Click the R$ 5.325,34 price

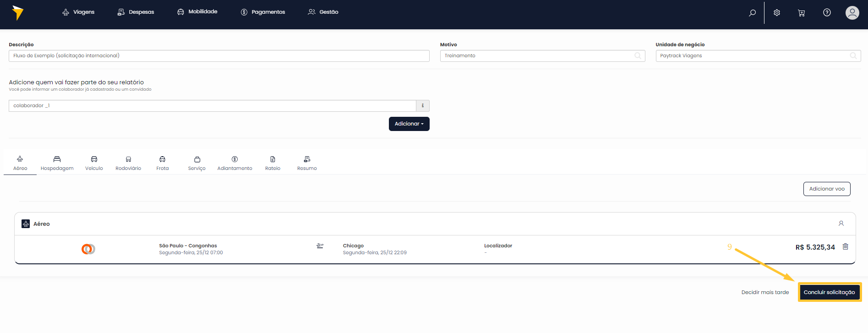tap(815, 247)
